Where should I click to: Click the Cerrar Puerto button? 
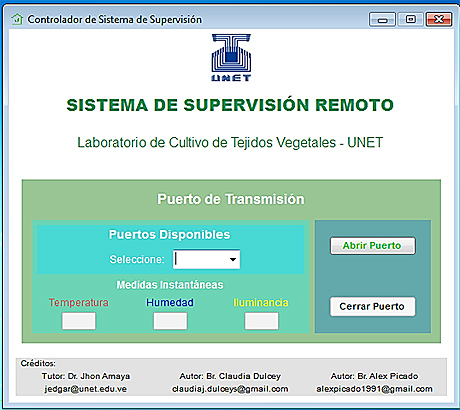373,306
